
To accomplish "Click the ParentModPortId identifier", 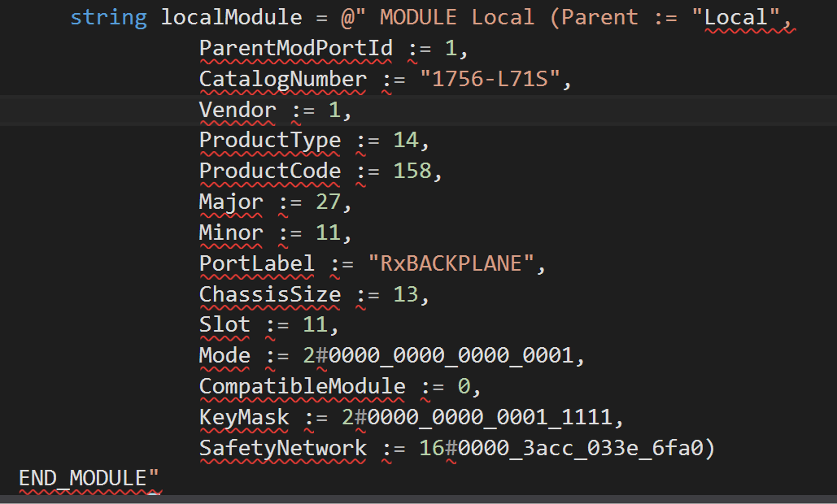I will pos(296,49).
